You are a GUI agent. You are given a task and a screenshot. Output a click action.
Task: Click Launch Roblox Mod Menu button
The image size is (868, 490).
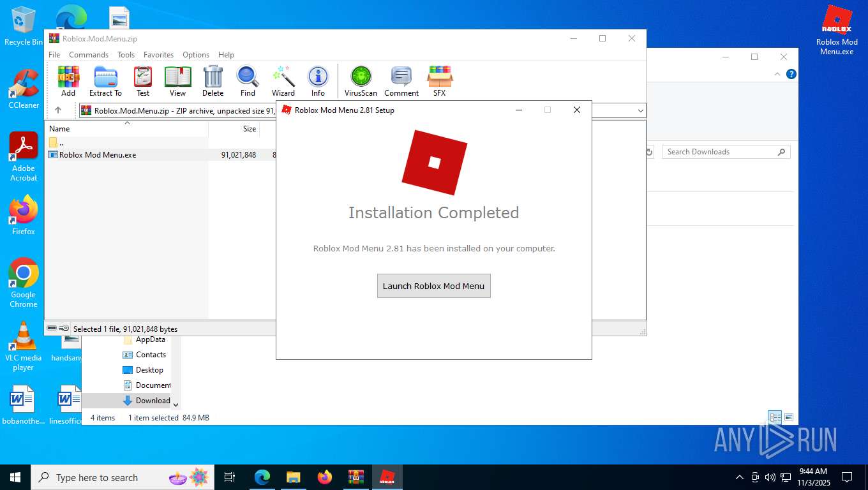[434, 286]
